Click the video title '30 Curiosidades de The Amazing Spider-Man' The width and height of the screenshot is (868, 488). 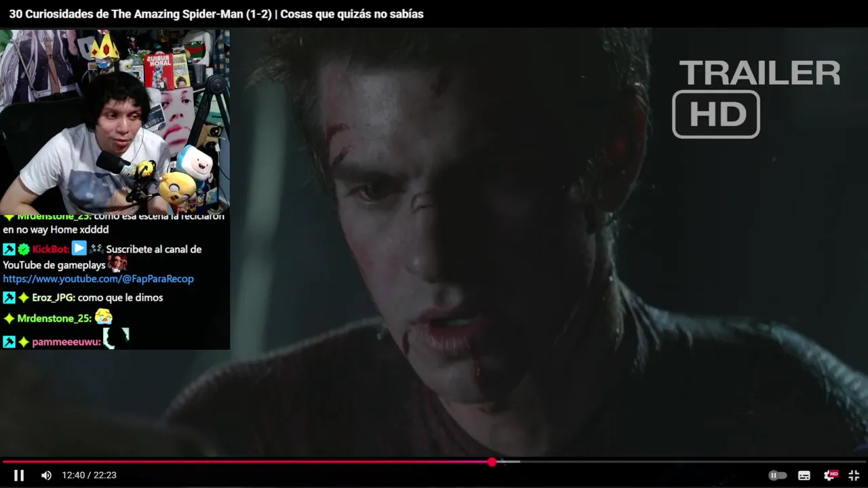pyautogui.click(x=216, y=14)
